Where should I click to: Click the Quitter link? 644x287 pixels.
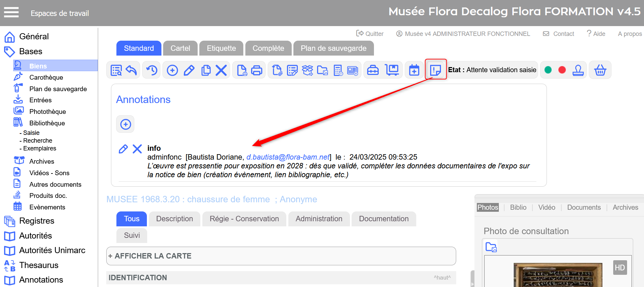click(370, 34)
